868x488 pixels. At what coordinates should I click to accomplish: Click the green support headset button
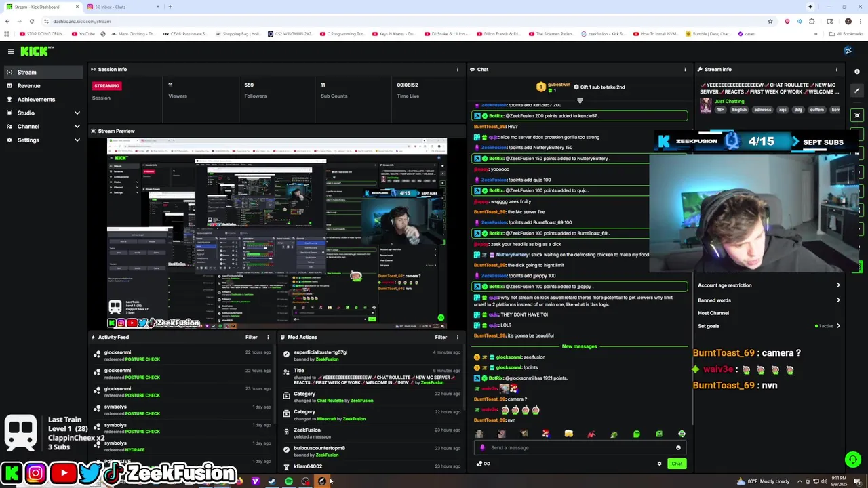[x=853, y=460]
